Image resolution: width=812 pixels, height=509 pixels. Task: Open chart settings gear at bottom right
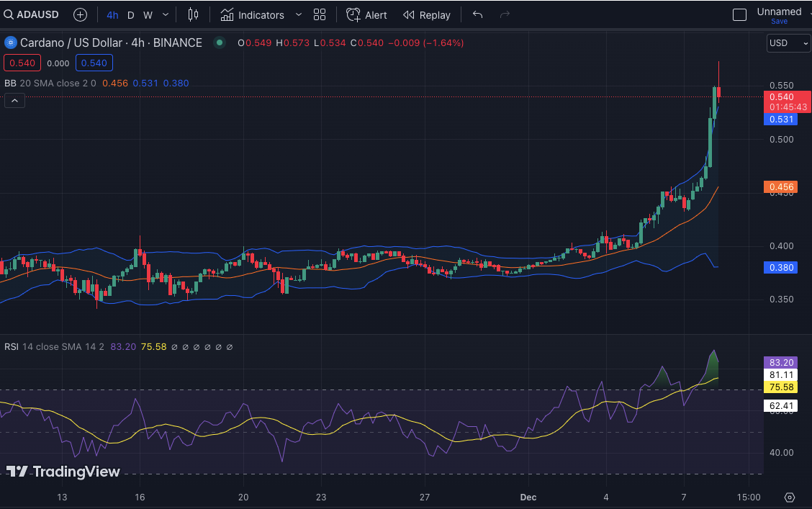(790, 497)
